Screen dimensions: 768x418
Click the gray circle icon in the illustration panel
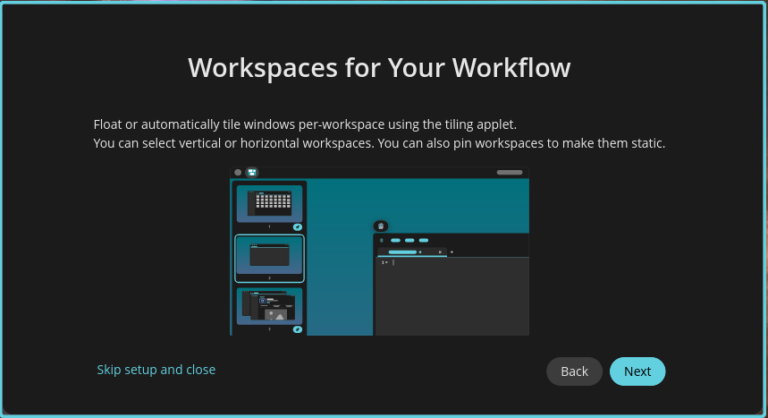tap(238, 172)
